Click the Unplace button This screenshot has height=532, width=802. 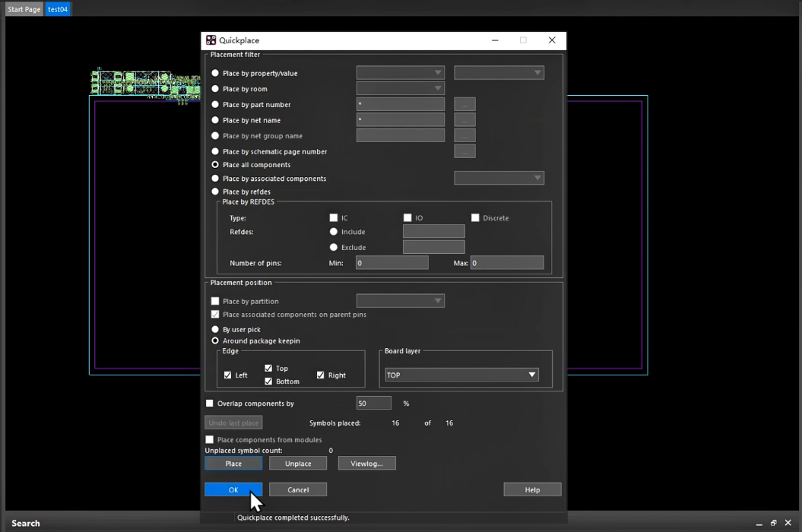[x=298, y=464]
